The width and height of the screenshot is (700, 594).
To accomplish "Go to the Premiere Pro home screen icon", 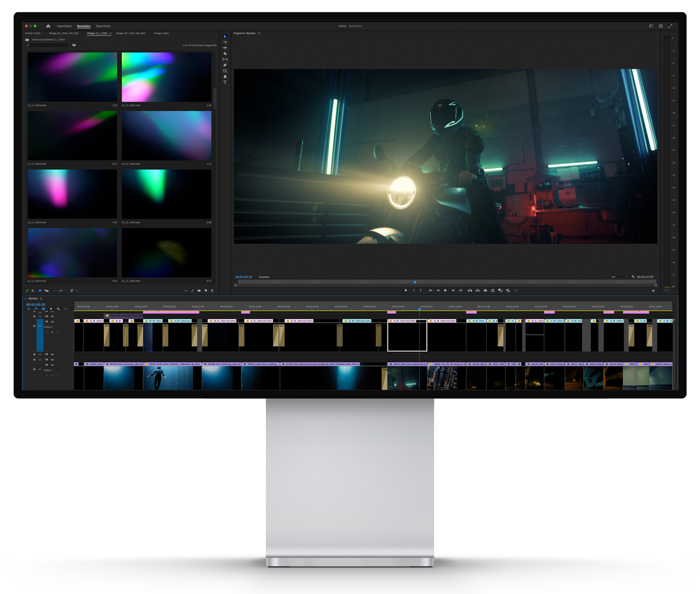I will [x=48, y=26].
